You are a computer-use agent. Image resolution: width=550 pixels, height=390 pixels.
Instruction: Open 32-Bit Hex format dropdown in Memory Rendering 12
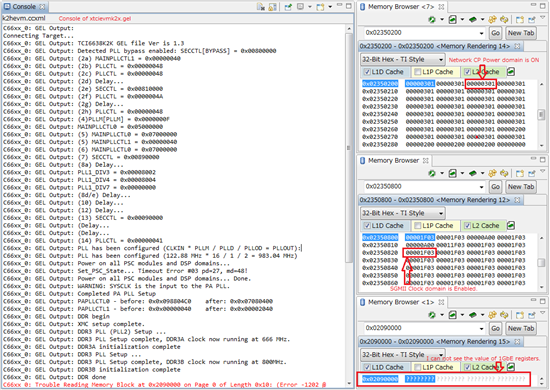(x=403, y=213)
